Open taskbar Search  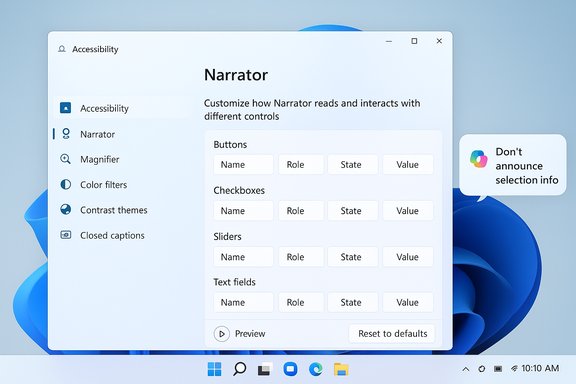coord(240,369)
